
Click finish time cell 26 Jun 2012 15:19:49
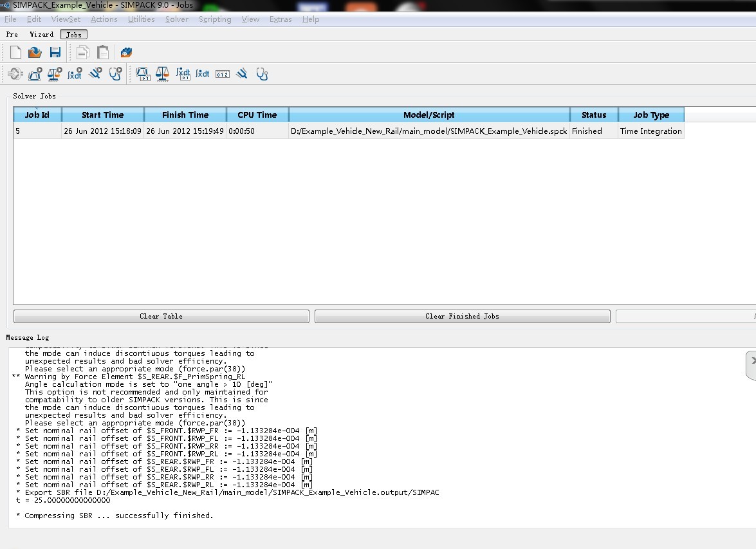(x=185, y=131)
